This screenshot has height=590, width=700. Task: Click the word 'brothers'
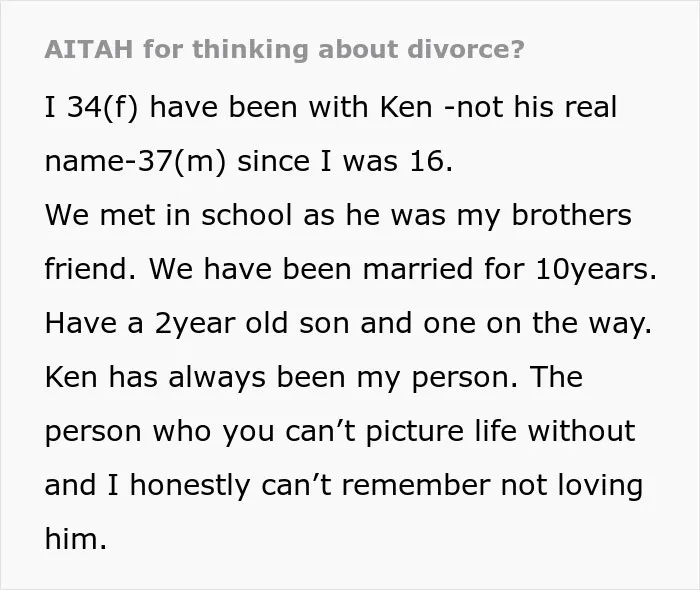tap(571, 216)
